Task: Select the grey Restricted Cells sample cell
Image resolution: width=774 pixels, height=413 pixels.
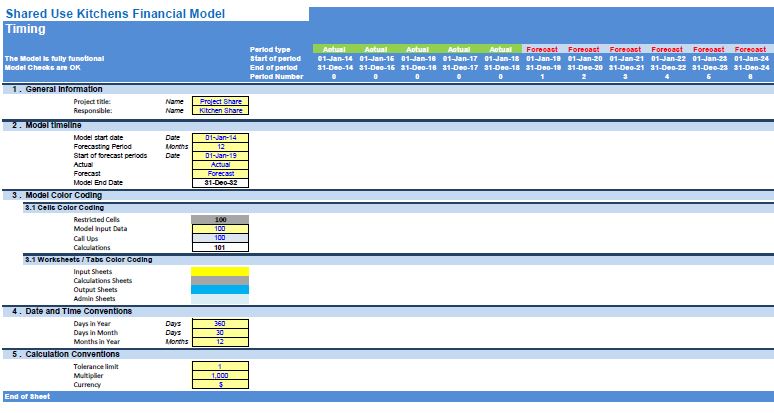Action: 220,220
